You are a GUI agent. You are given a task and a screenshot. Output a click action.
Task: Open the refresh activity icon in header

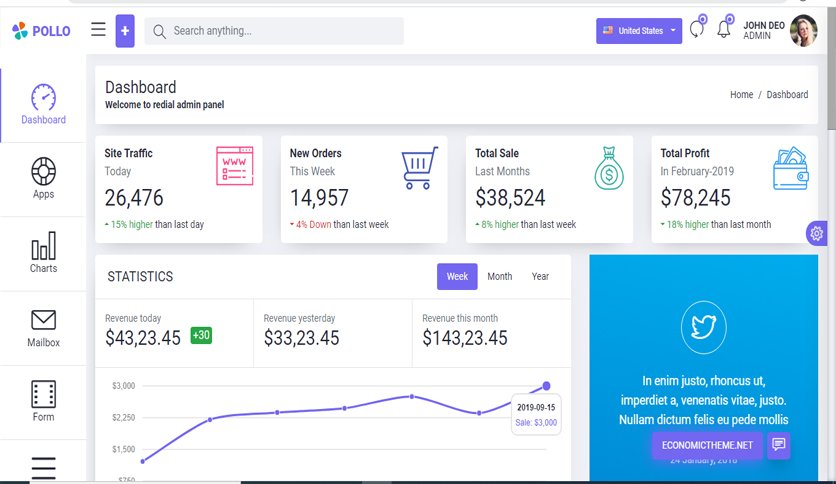coord(697,28)
